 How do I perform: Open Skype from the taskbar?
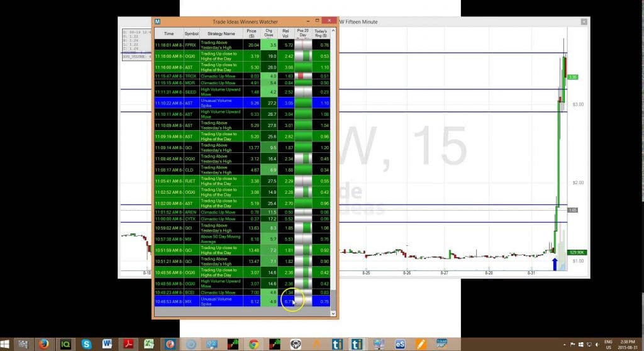[x=86, y=344]
